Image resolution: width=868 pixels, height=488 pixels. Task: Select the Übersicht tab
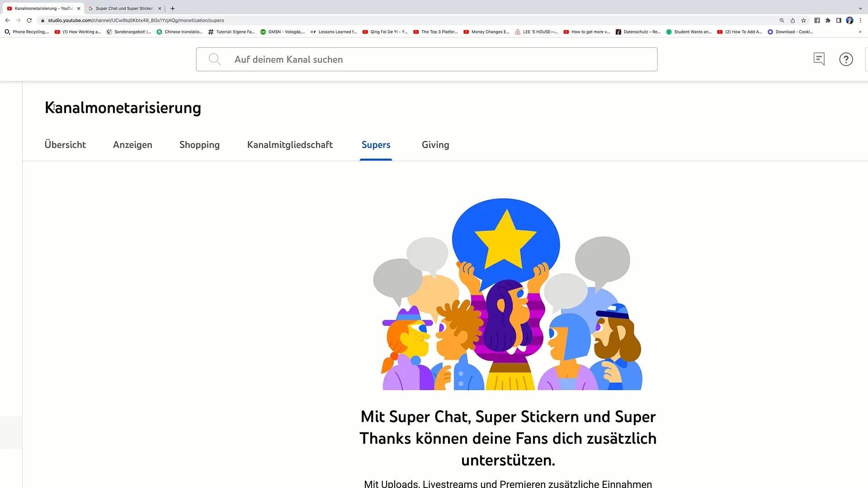click(x=65, y=145)
